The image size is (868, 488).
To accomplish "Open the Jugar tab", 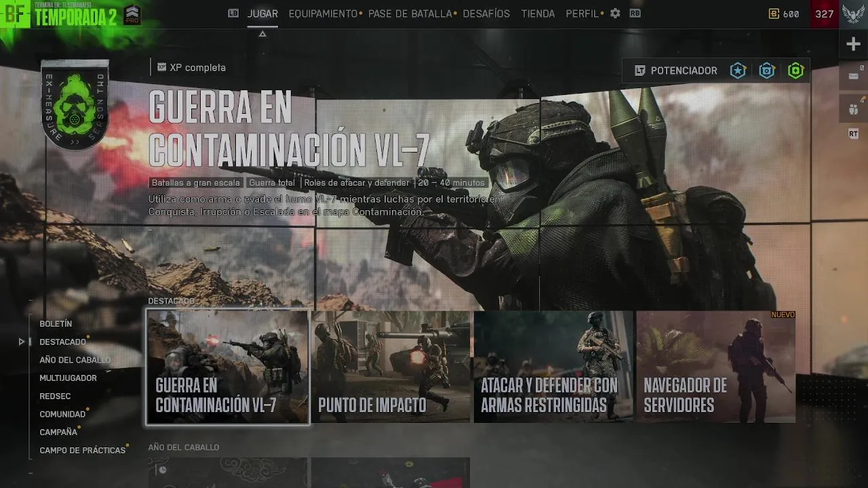I will coord(262,14).
